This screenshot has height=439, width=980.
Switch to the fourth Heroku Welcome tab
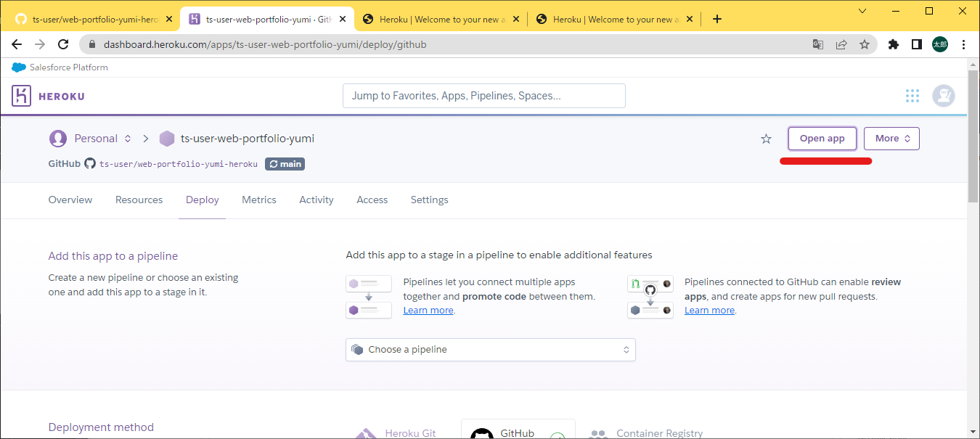point(615,20)
